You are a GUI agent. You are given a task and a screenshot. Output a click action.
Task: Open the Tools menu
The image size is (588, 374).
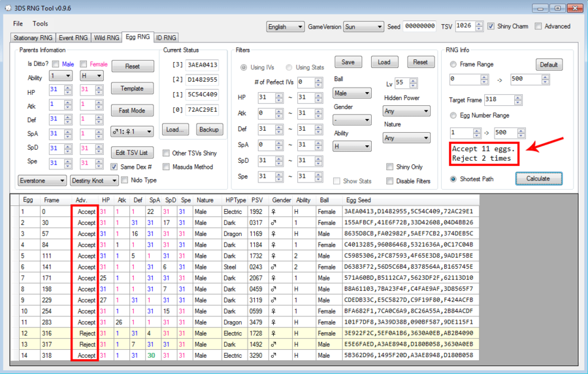tap(40, 24)
